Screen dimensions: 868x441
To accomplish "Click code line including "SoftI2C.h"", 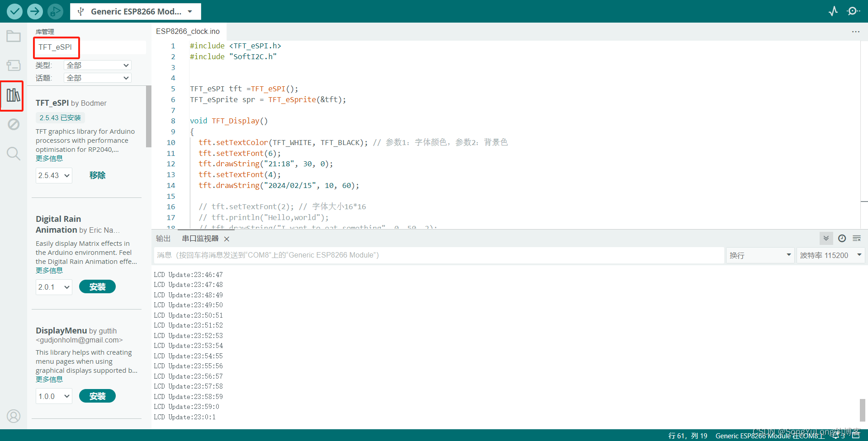I will [x=233, y=56].
